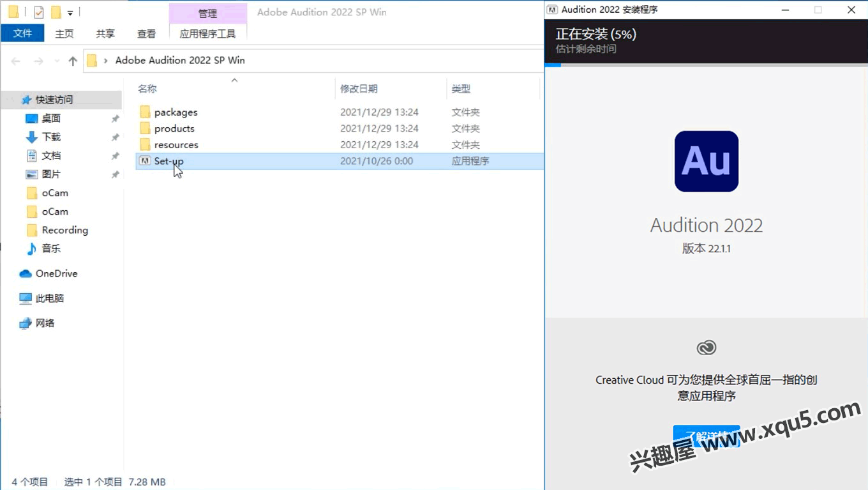Unpin 图片 using its pin icon

tap(116, 174)
